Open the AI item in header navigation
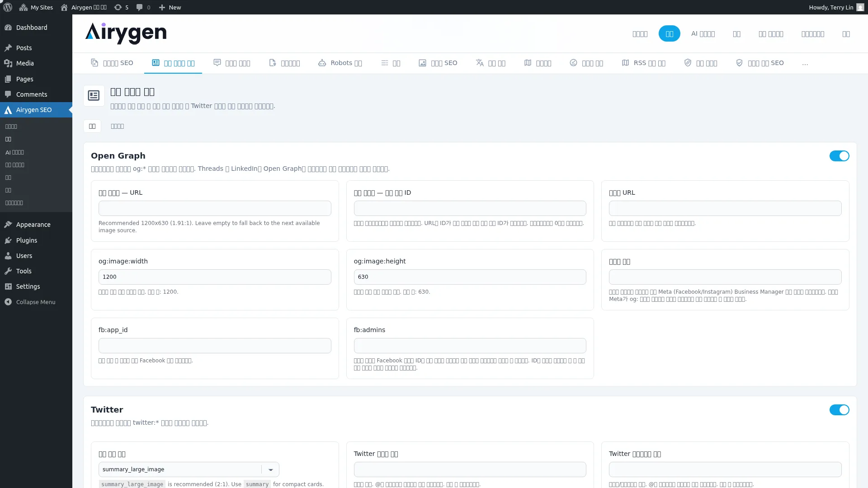The width and height of the screenshot is (868, 488). [703, 33]
